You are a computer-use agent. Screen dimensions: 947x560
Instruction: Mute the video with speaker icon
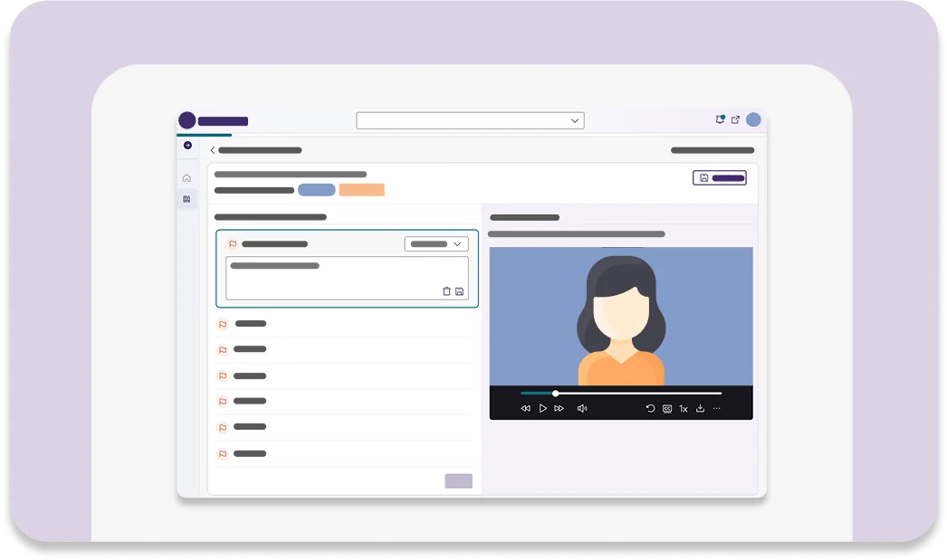click(x=581, y=409)
